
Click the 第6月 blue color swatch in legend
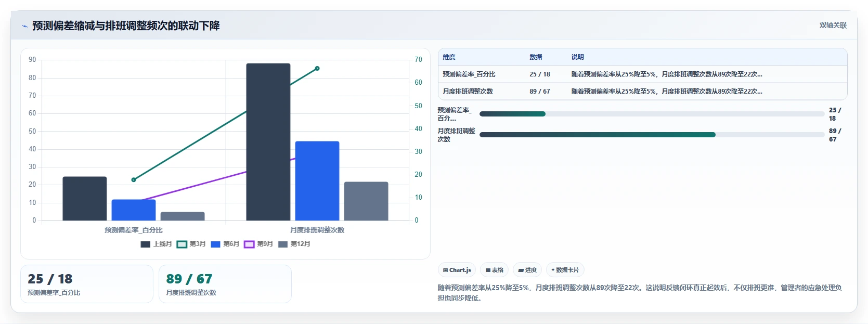(x=215, y=244)
